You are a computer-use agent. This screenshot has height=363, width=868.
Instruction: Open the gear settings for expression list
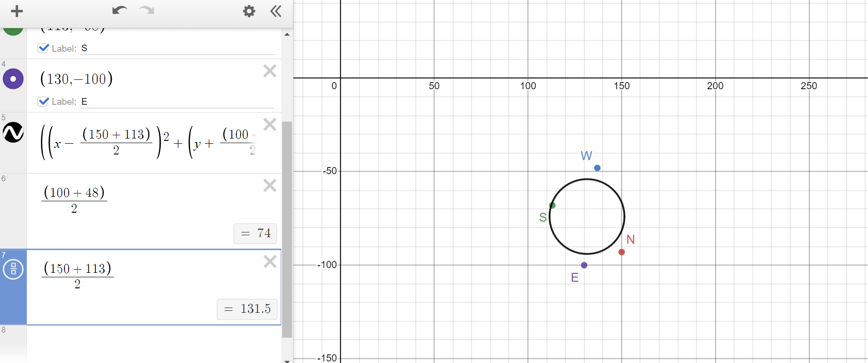pyautogui.click(x=249, y=11)
